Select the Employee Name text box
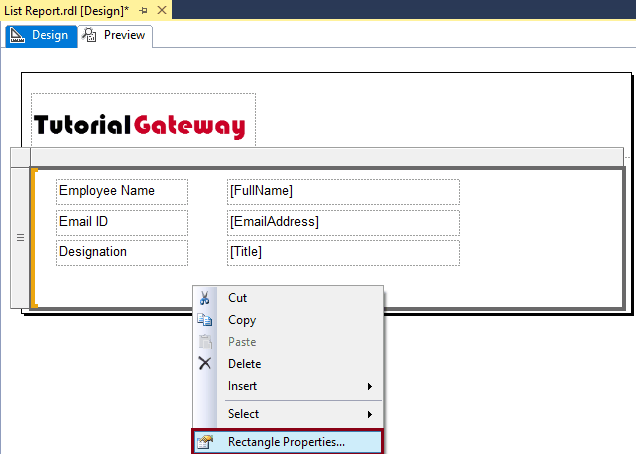 (122, 191)
